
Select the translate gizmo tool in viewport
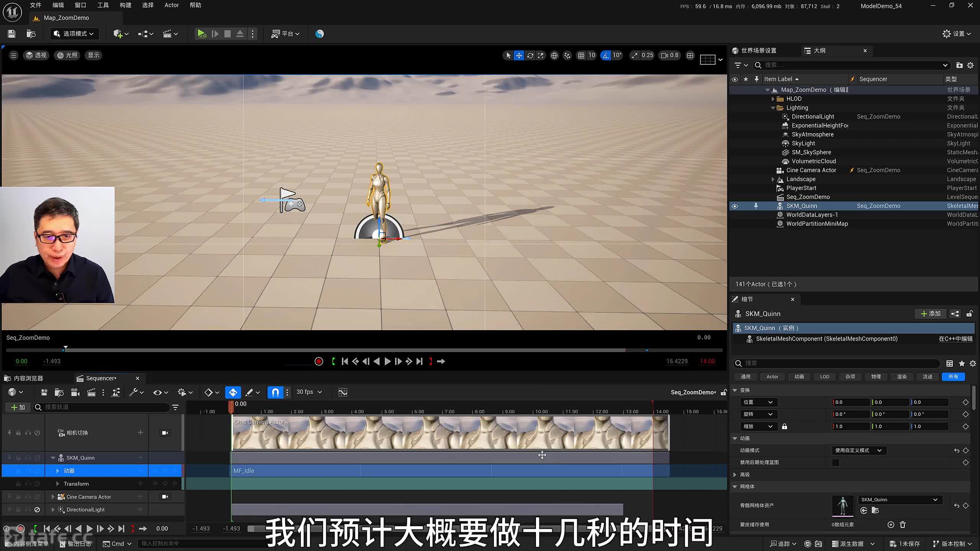(x=519, y=55)
